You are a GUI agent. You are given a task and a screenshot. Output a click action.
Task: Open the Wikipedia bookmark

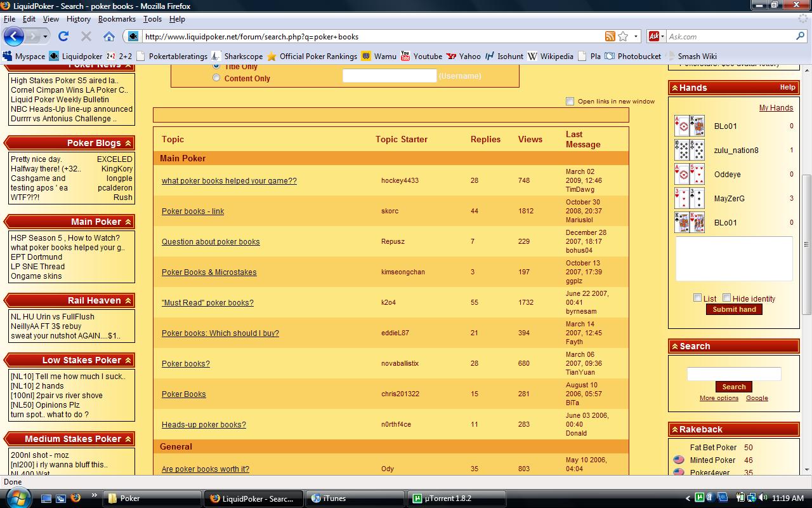coord(550,56)
